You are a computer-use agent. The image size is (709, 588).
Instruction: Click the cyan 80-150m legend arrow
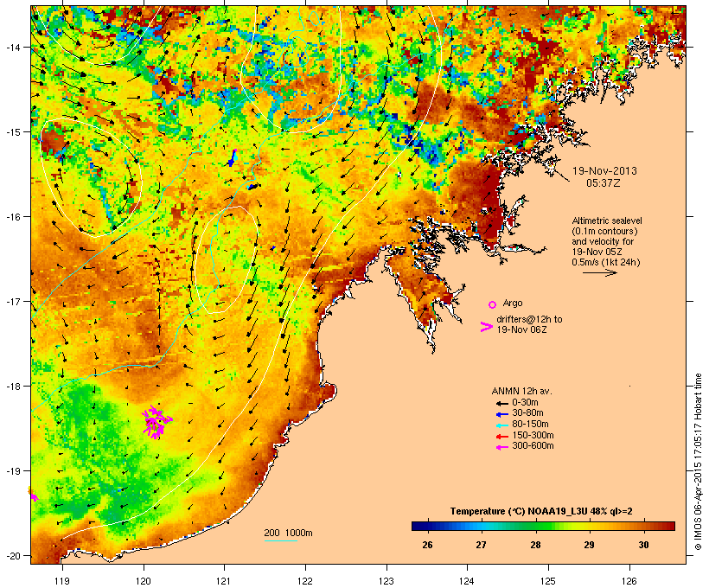(x=501, y=425)
